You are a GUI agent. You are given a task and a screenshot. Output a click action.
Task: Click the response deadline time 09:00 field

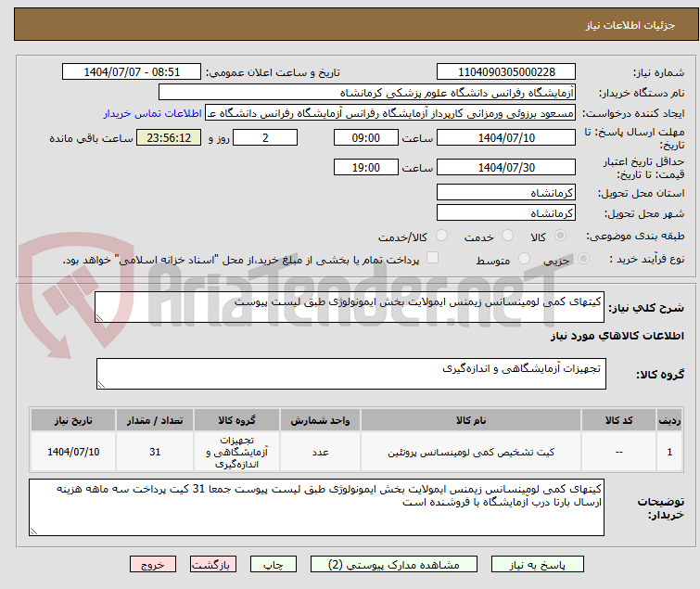coord(366,137)
